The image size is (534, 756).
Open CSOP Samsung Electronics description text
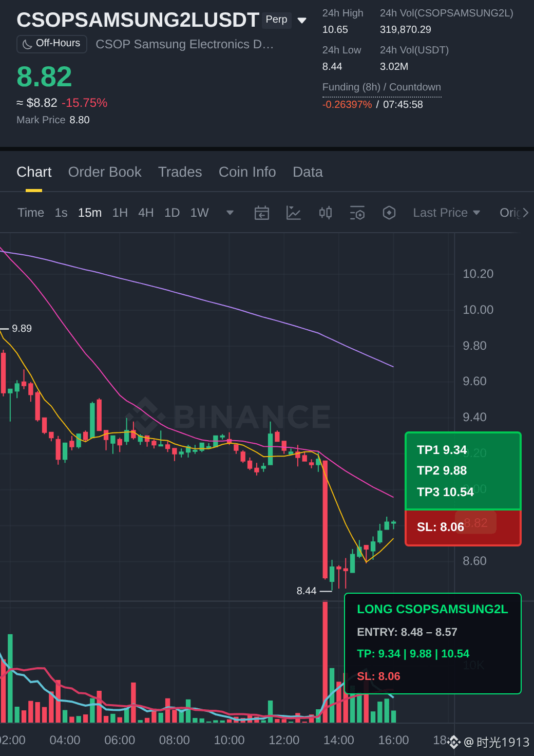(x=184, y=44)
